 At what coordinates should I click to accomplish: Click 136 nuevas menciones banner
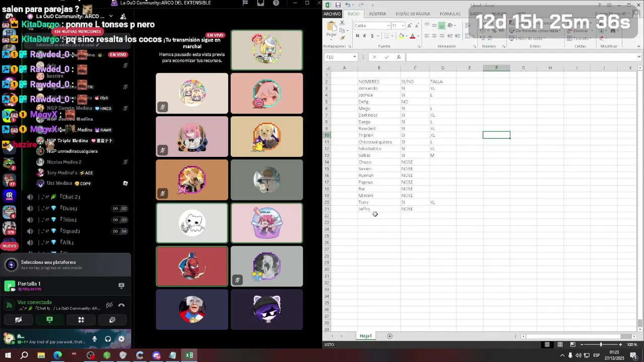(77, 32)
